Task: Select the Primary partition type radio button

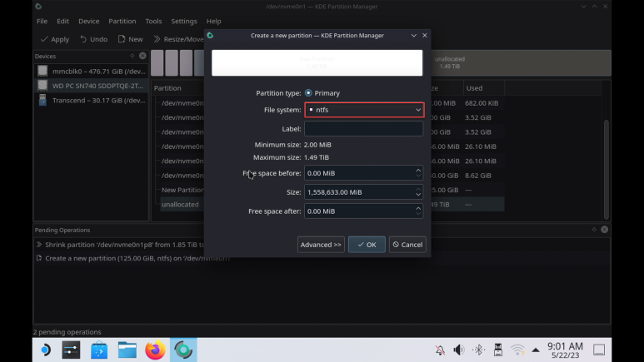Action: click(x=308, y=93)
